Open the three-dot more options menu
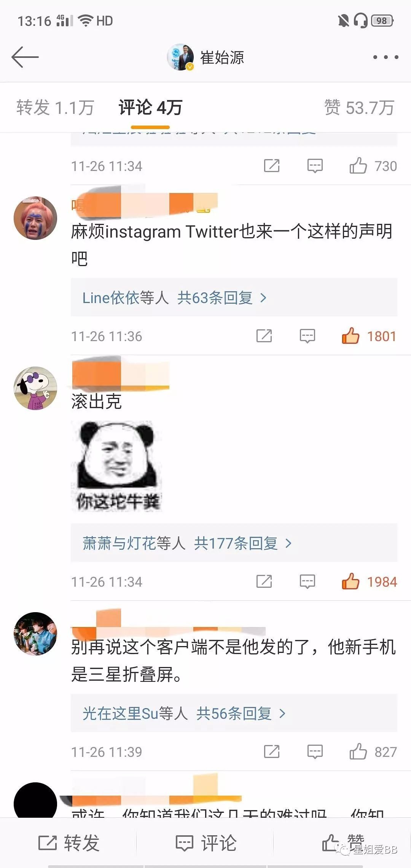411x868 pixels. coord(386,57)
